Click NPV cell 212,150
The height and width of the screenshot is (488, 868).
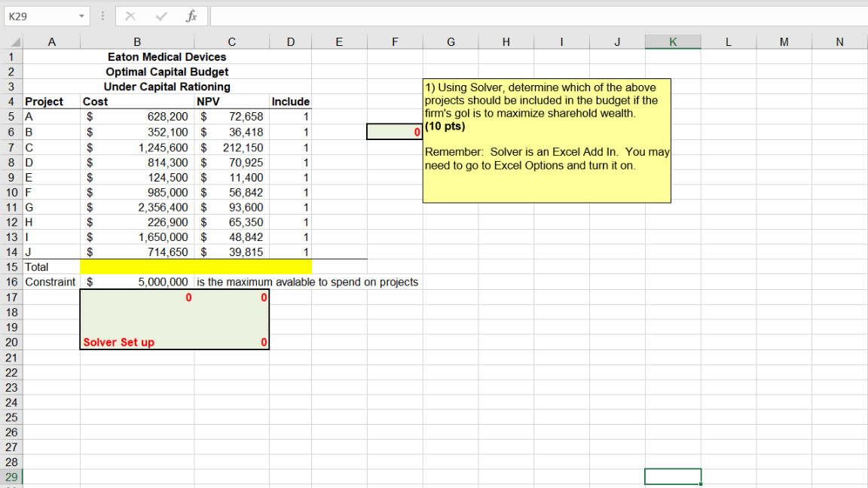coord(232,148)
